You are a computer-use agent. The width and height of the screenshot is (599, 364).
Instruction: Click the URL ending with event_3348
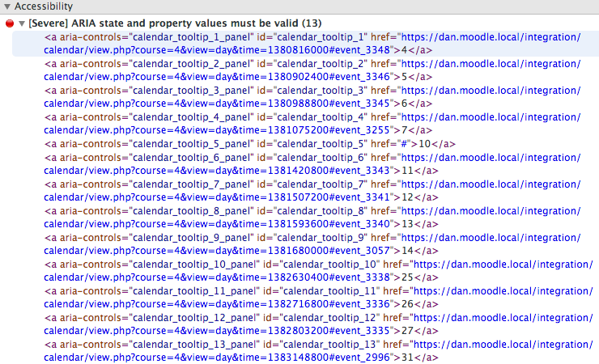(x=217, y=50)
